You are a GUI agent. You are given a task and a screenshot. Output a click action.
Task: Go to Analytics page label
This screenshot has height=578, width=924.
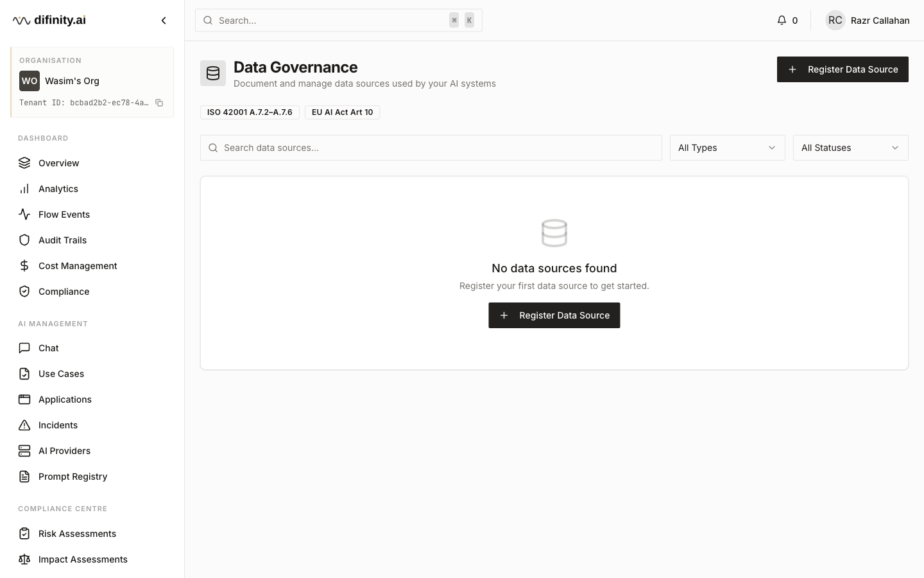click(x=58, y=189)
